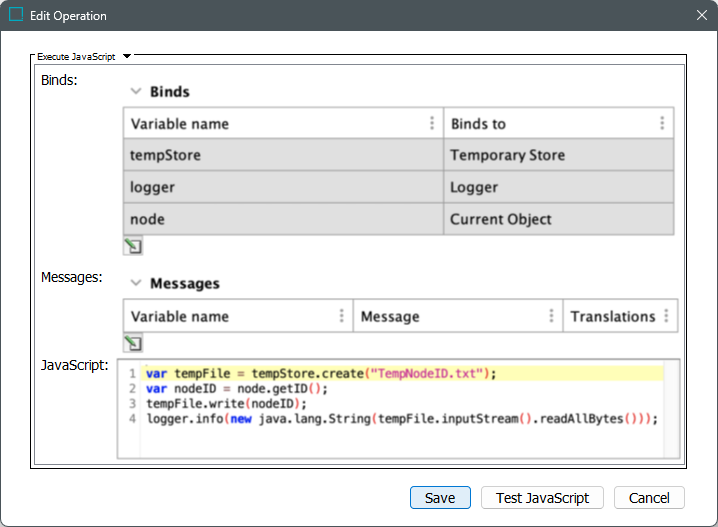
Task: Run Test JavaScript
Action: (x=543, y=498)
